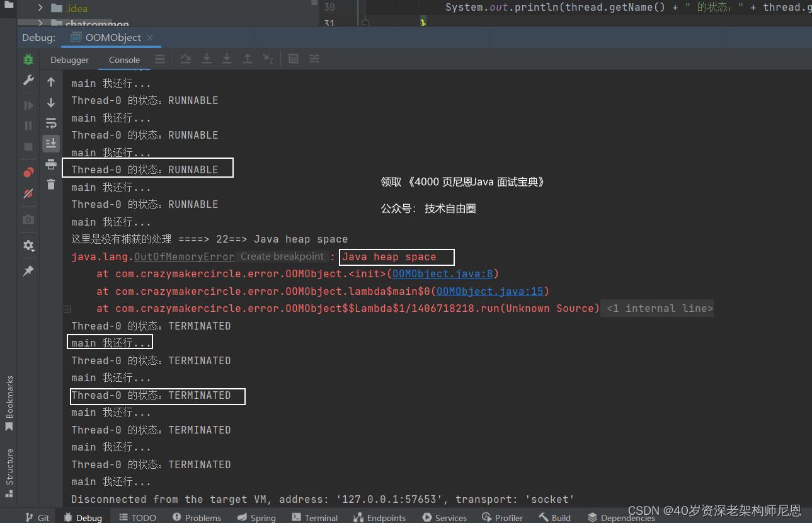Expand the folded internal line stack frame
The height and width of the screenshot is (523, 812).
[67, 309]
